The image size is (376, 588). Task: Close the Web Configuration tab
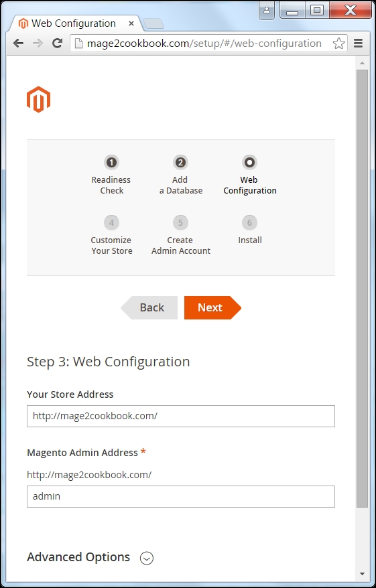131,23
